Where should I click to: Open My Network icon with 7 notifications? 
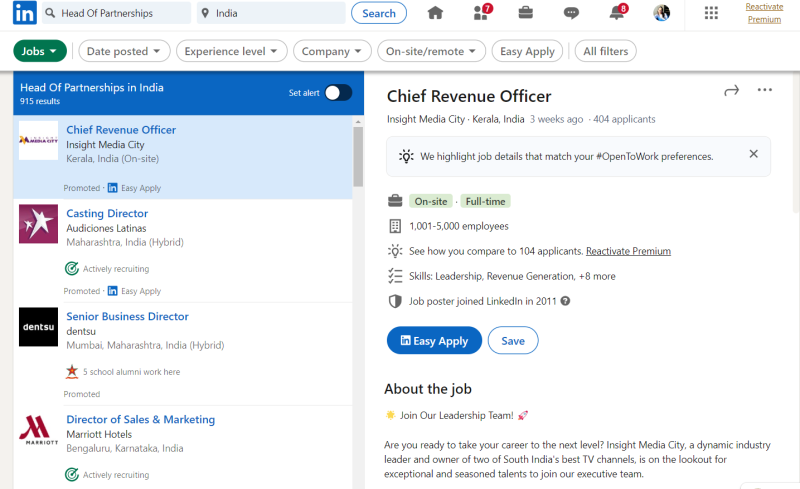tap(482, 12)
